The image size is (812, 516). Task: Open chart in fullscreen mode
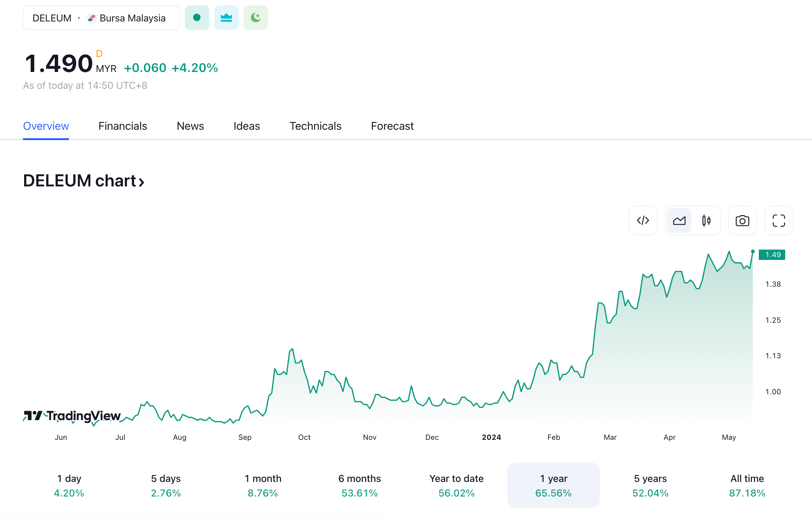click(779, 220)
